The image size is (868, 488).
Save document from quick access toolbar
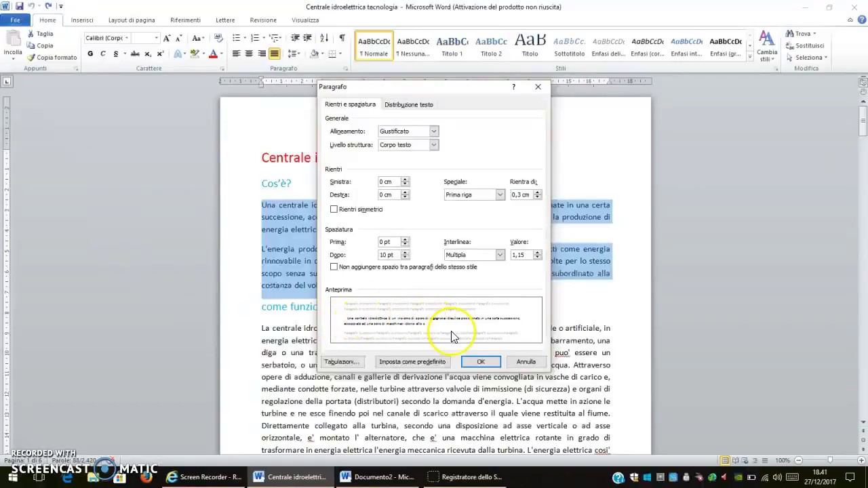(19, 6)
